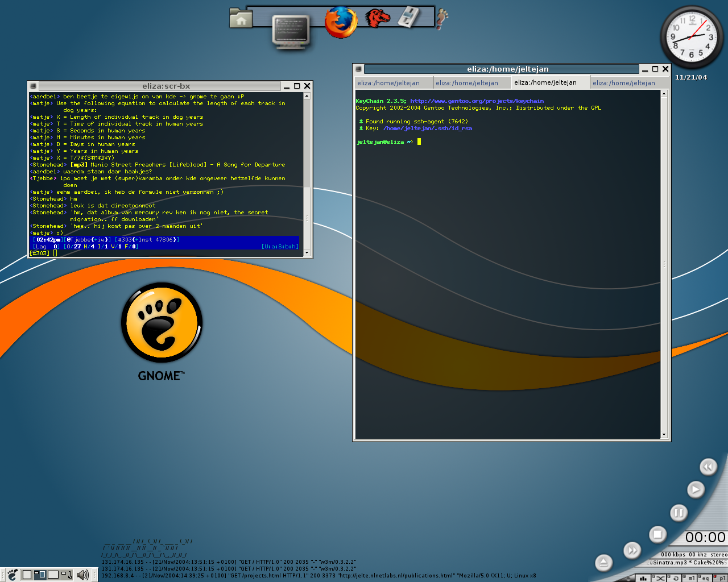The width and height of the screenshot is (728, 582).
Task: Select the first eliza:/home/jeltejan terminal tab
Action: (394, 82)
